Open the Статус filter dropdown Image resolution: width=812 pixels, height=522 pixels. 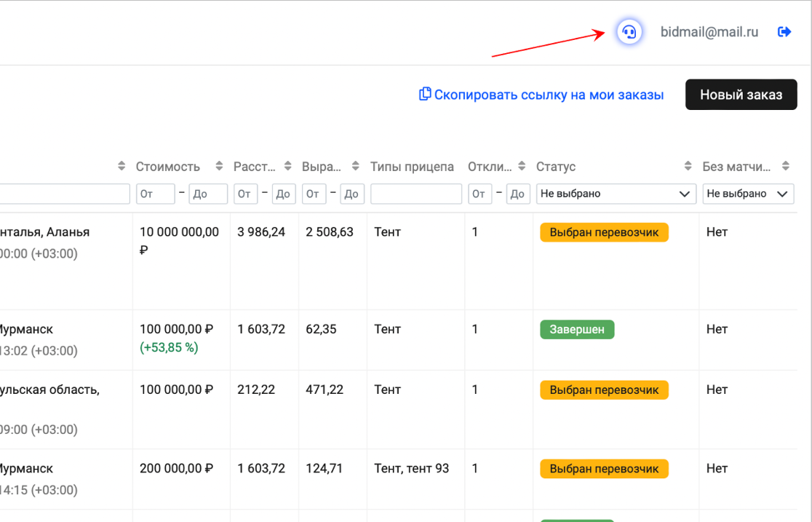tap(616, 194)
